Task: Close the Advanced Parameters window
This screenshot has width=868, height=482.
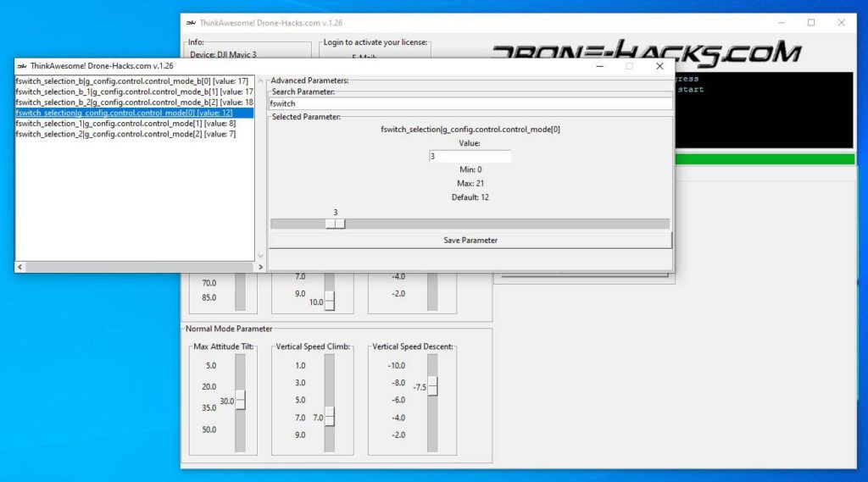Action: pyautogui.click(x=659, y=66)
